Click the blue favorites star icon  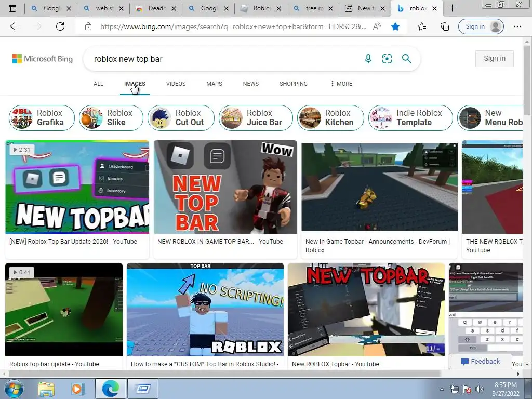pyautogui.click(x=395, y=26)
